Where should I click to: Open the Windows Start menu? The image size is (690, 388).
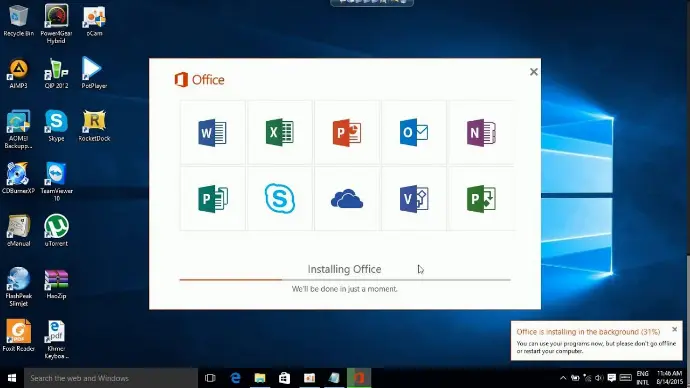click(12, 378)
